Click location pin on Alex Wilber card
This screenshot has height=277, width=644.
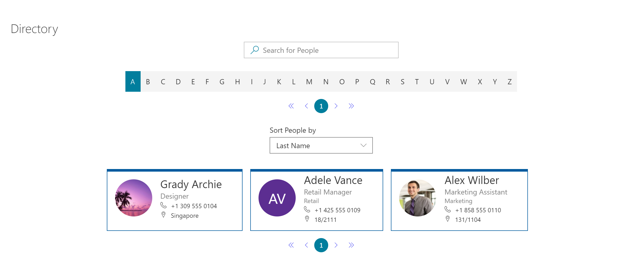point(448,219)
